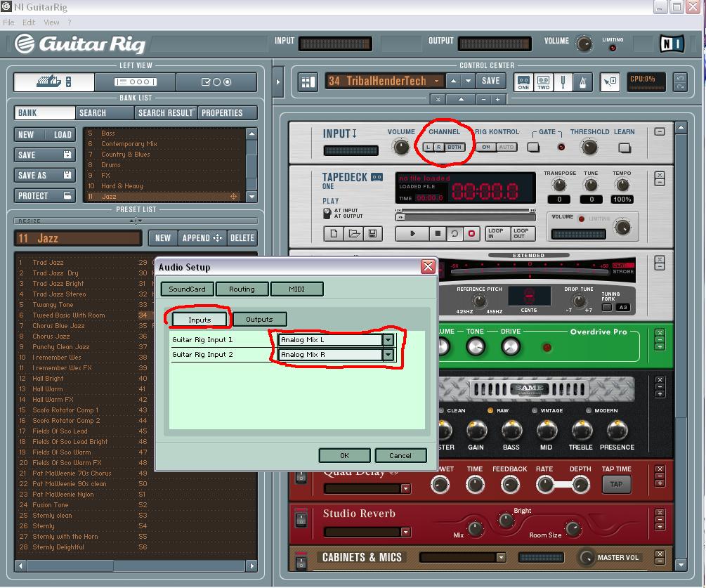
Task: Start recording in the Tapedeck
Action: coord(471,233)
